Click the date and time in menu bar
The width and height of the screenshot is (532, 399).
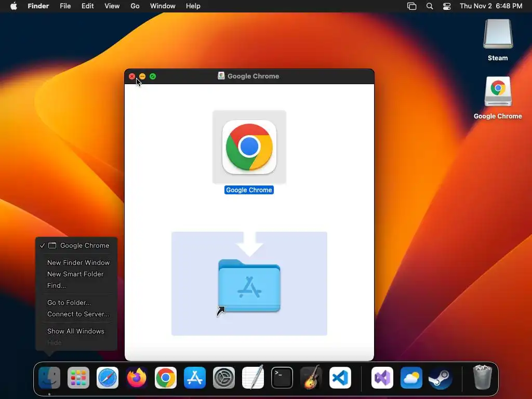pos(491,6)
